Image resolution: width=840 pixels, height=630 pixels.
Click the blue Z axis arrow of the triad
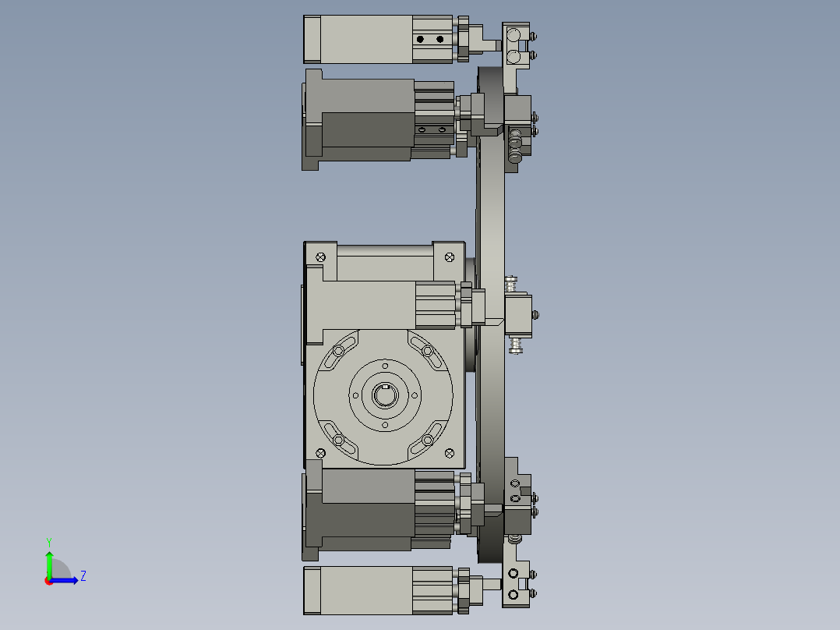[x=65, y=581]
